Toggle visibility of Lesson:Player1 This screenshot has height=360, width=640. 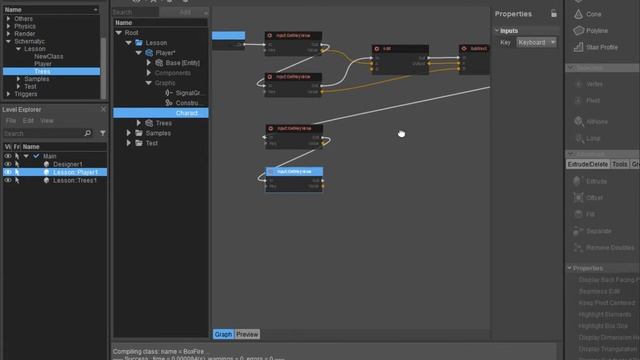click(8, 172)
